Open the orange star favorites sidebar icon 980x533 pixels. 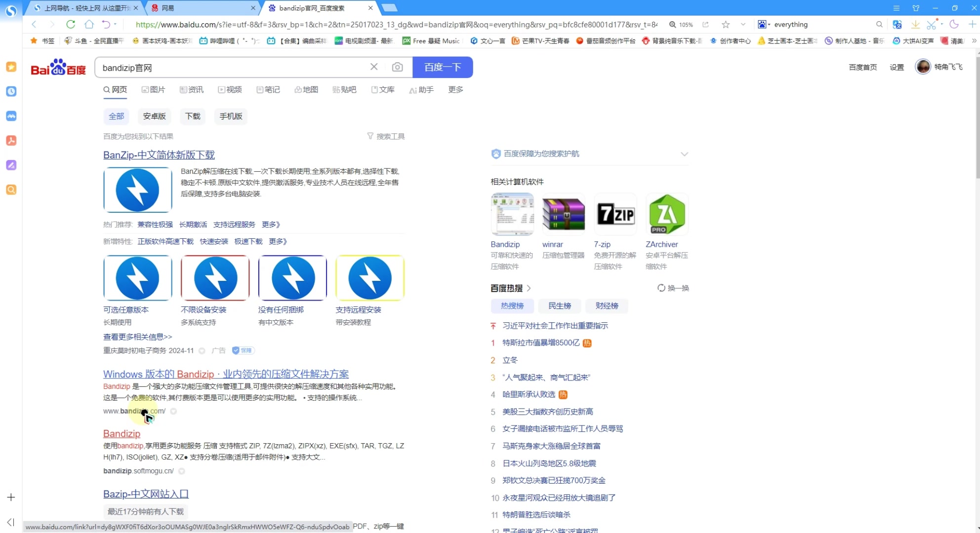[11, 67]
